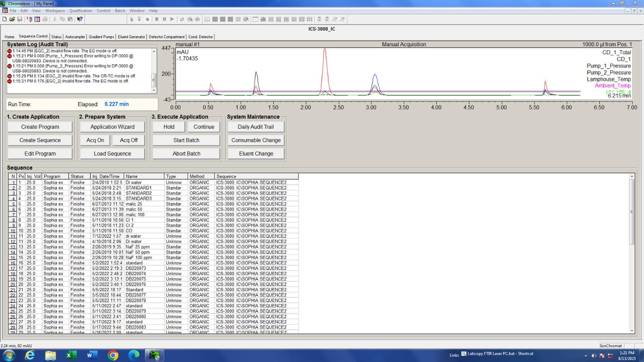This screenshot has height=362, width=644.
Task: Select the NaF 50 ppm sequence row
Action: [x=138, y=252]
